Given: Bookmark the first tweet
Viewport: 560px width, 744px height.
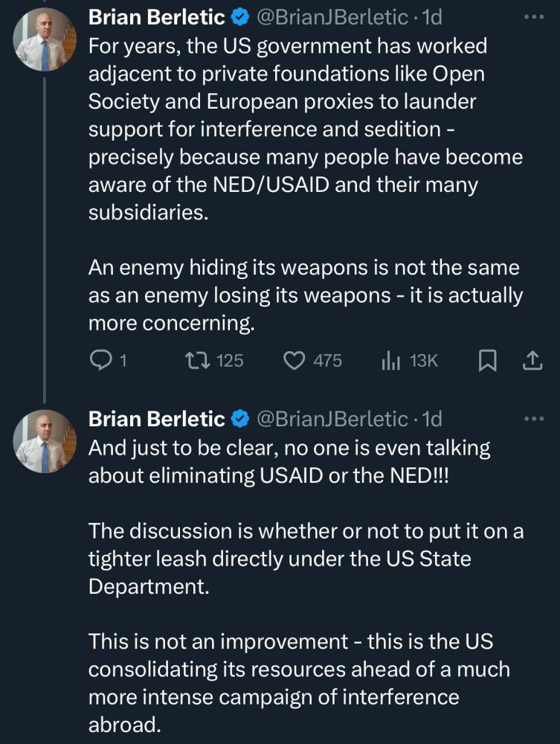Looking at the screenshot, I should click(486, 361).
